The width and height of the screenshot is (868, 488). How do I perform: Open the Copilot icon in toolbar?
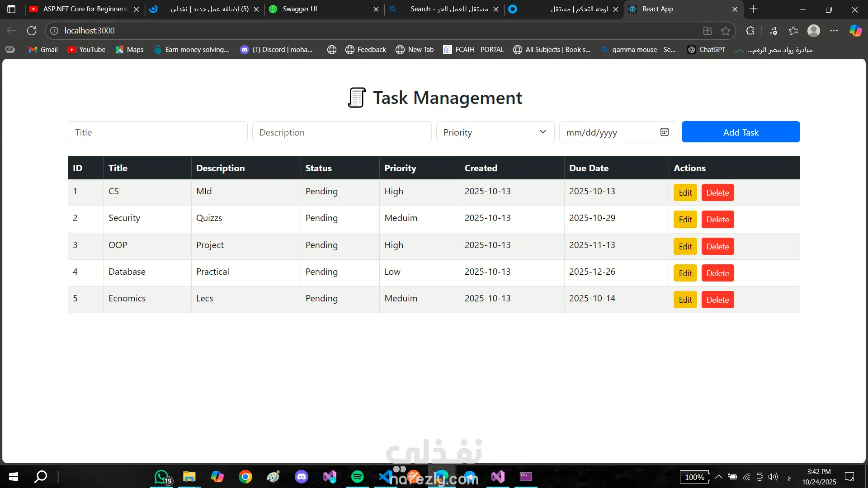pyautogui.click(x=855, y=31)
